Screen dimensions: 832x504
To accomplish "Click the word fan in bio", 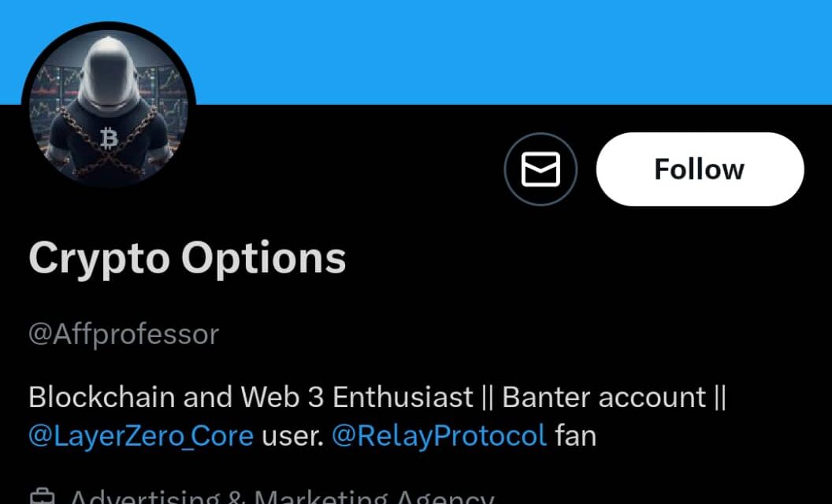I will (575, 435).
